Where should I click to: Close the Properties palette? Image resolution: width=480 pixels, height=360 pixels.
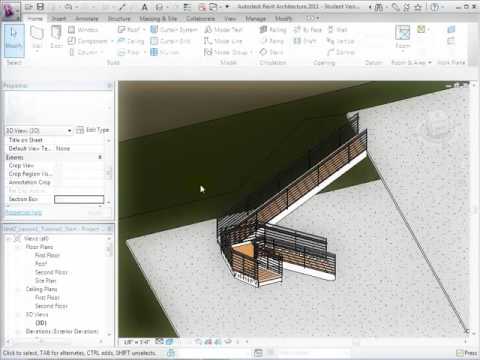coord(109,86)
